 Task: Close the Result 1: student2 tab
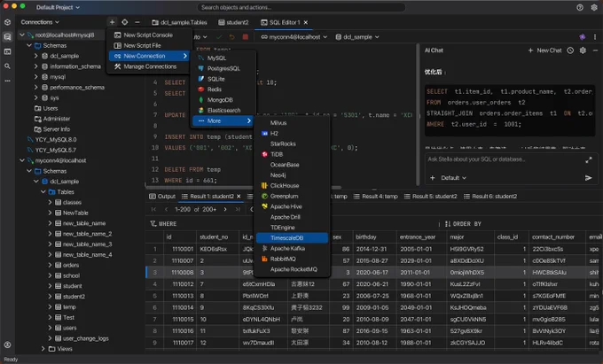click(239, 197)
